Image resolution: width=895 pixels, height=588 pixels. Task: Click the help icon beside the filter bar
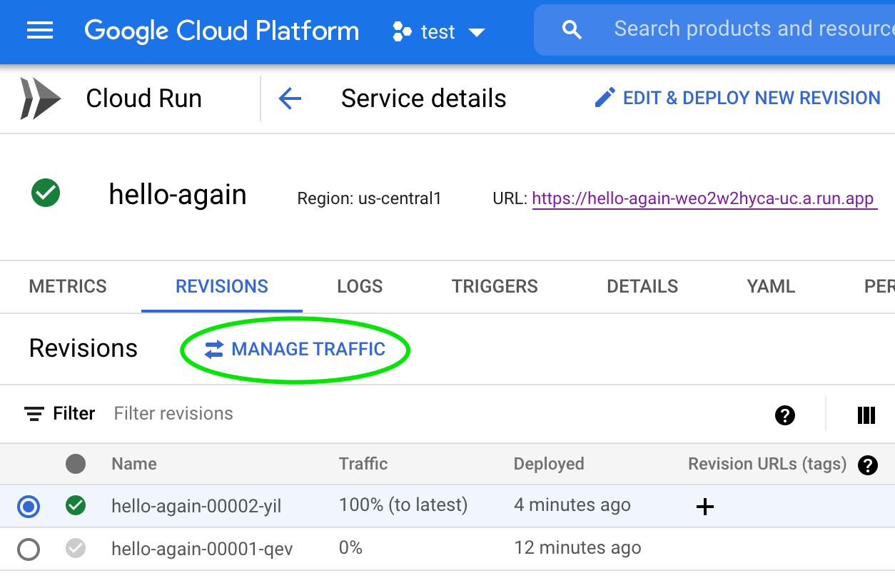tap(785, 415)
